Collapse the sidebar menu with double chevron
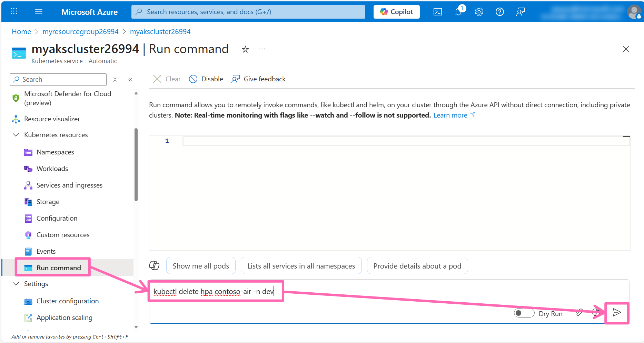Screen dimensions: 644x343 tap(130, 80)
